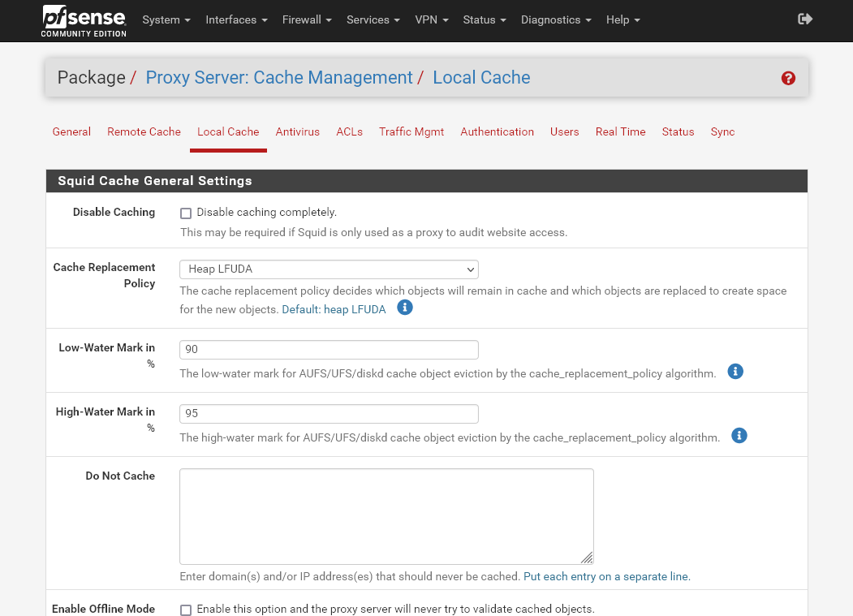Toggle Enable Offline Mode checkbox
Viewport: 853px width, 616px height.
coord(186,610)
